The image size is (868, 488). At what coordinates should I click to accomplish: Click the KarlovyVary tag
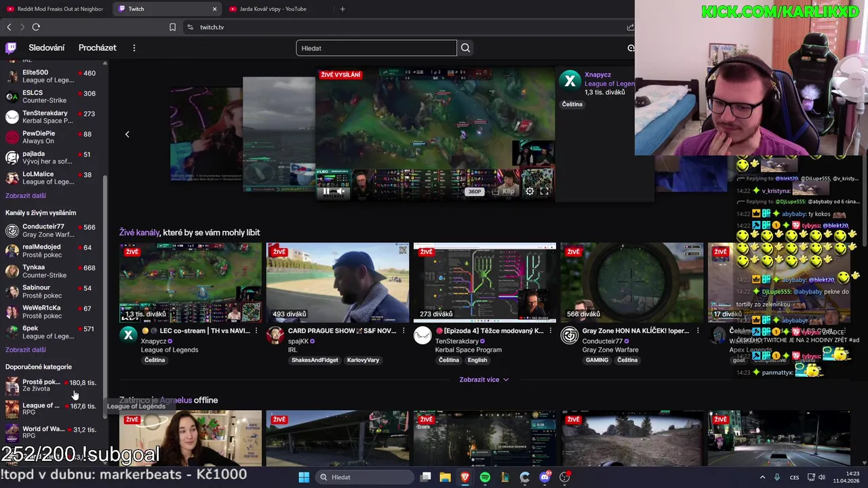[363, 360]
